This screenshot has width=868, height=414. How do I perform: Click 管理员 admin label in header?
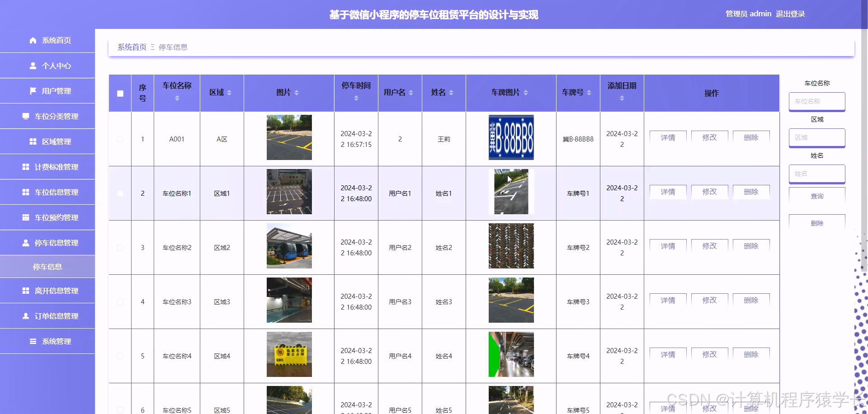(748, 14)
